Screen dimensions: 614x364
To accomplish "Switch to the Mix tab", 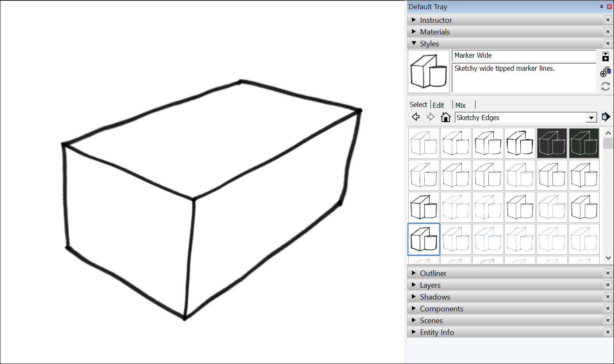I will point(460,104).
